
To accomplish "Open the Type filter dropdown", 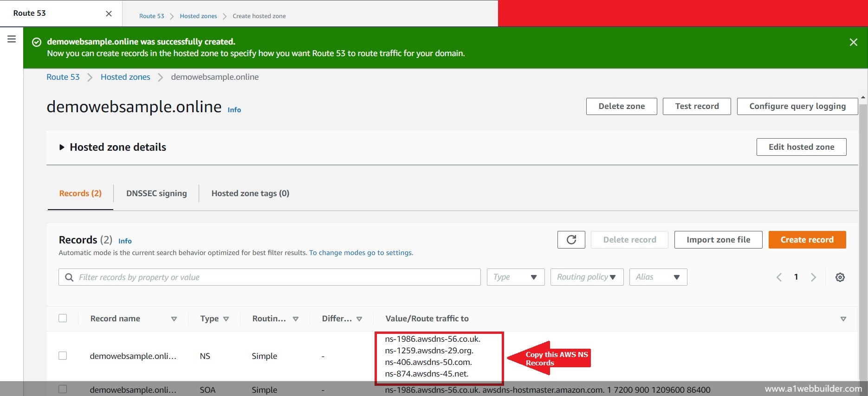I will [515, 277].
